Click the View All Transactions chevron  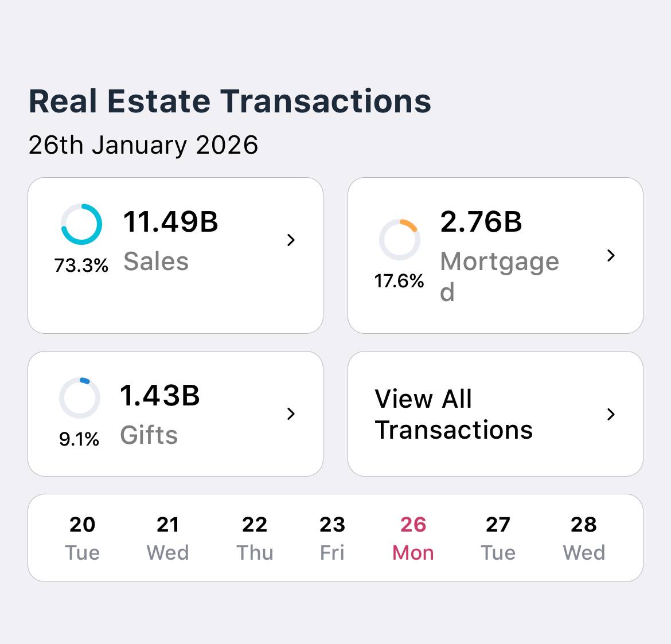pyautogui.click(x=611, y=414)
